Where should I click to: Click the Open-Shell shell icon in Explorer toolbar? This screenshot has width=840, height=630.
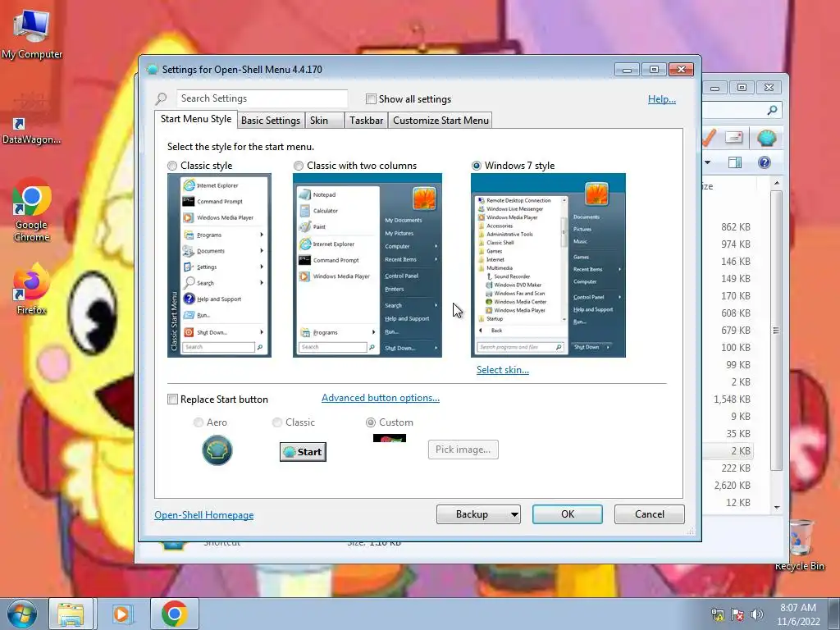(x=767, y=138)
